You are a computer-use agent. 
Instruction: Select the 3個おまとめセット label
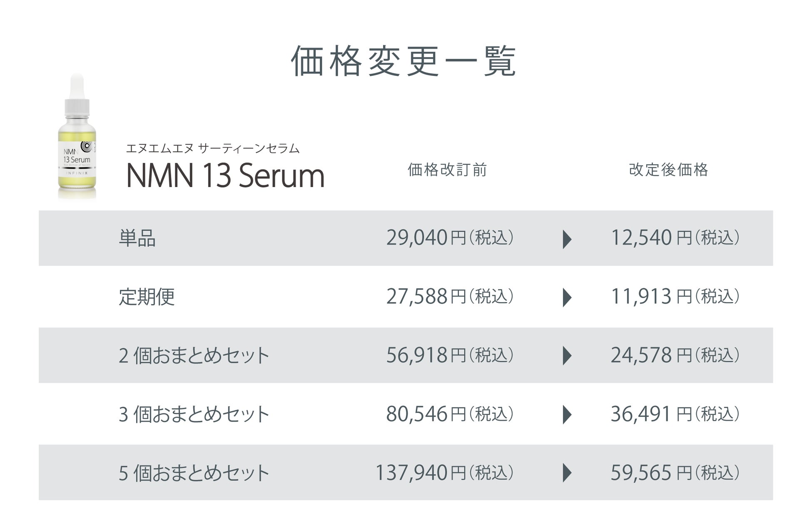(194, 415)
